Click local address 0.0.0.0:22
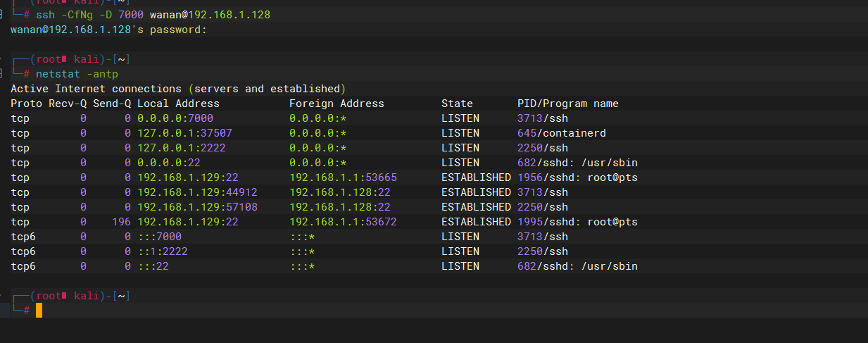The image size is (868, 343). pos(169,163)
